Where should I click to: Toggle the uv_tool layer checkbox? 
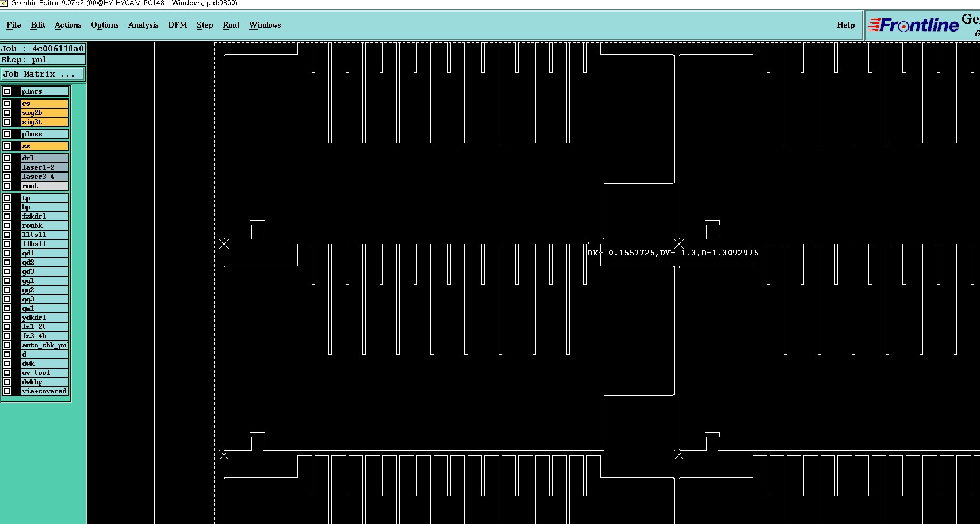coord(7,373)
